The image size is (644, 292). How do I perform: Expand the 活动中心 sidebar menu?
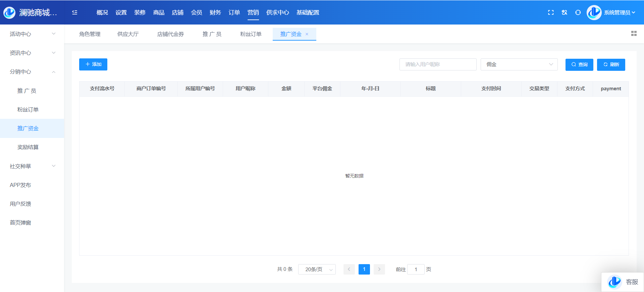[32, 34]
